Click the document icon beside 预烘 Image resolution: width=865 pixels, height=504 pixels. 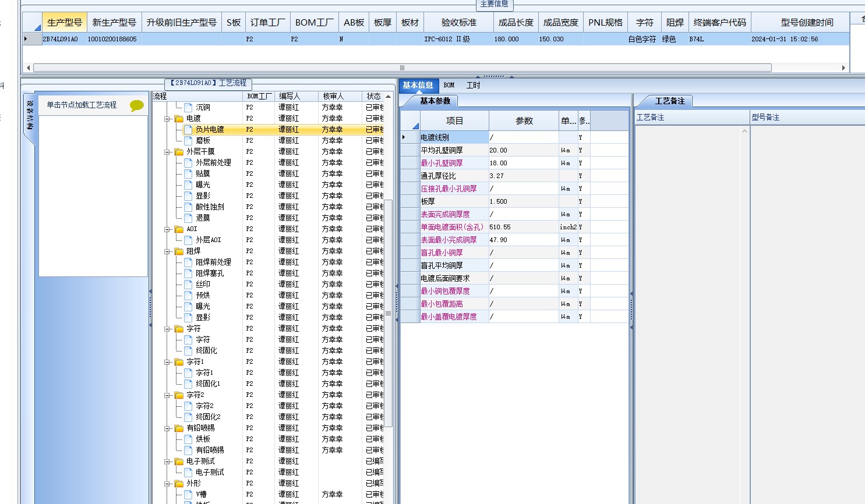pyautogui.click(x=188, y=296)
